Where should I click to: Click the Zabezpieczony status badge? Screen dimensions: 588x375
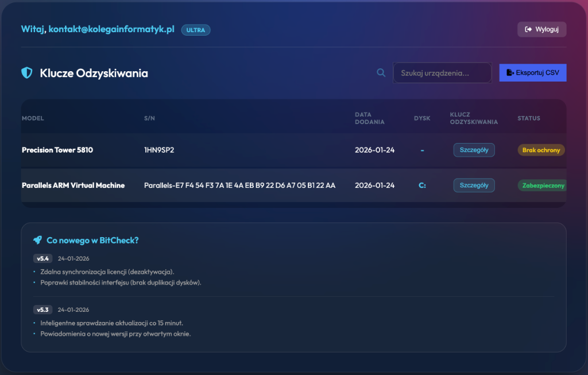542,185
